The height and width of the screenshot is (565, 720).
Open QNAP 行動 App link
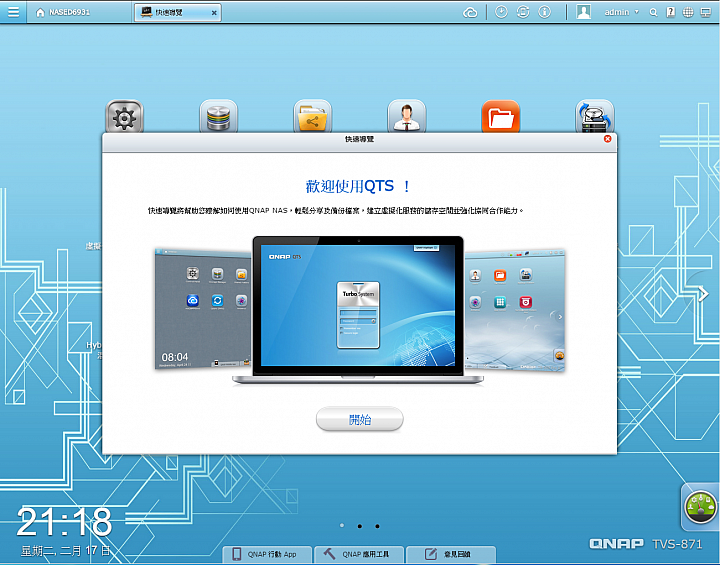(x=267, y=554)
